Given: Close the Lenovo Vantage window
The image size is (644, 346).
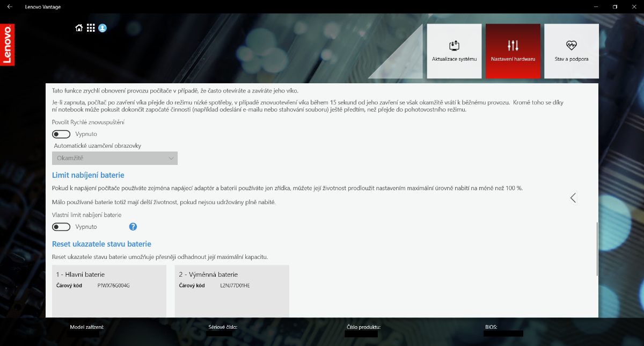Looking at the screenshot, I should click(634, 6).
